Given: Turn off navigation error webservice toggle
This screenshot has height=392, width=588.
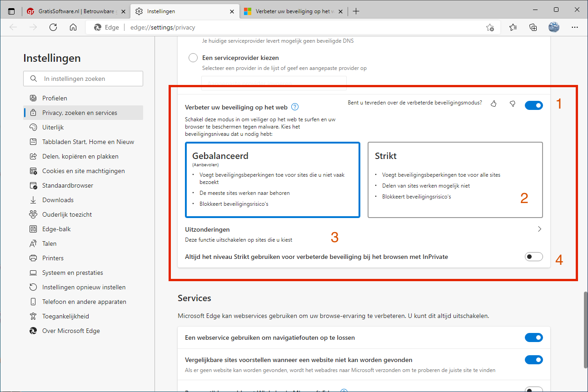Looking at the screenshot, I should pos(533,337).
